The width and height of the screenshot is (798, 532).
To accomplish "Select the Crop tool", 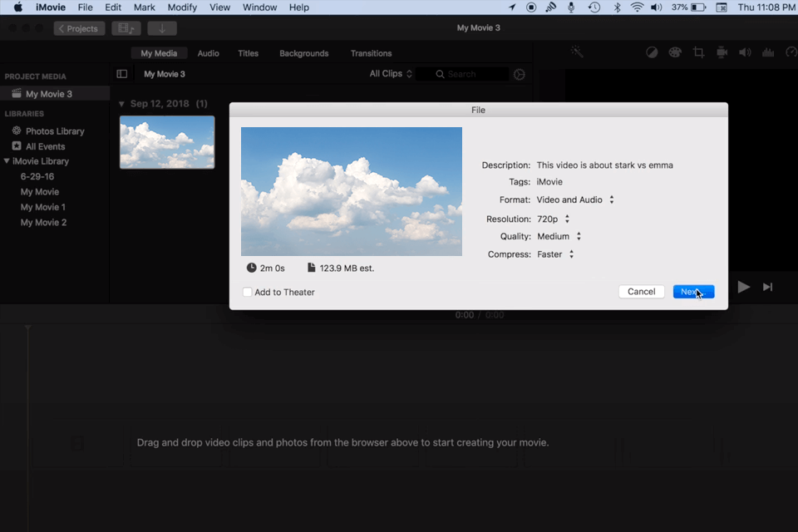I will click(699, 52).
